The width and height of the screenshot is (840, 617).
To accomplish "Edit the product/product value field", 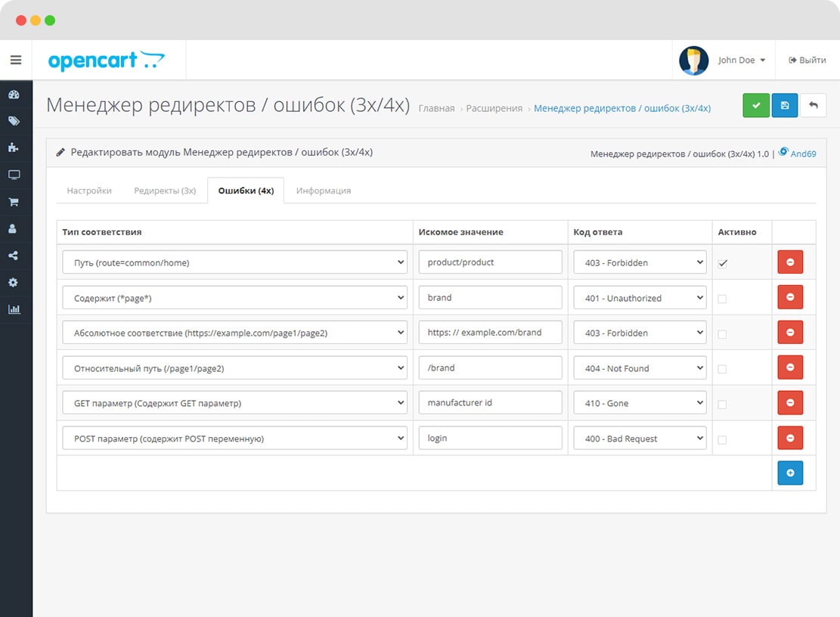I will tap(490, 262).
